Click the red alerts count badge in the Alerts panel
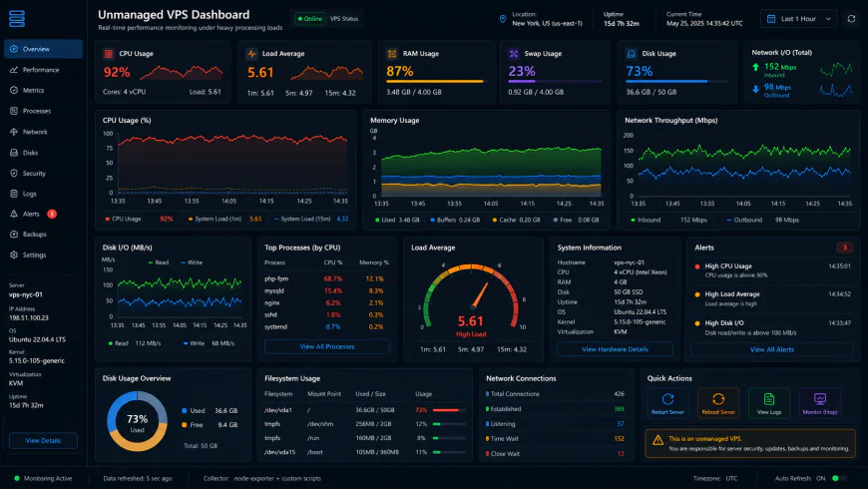 tap(844, 247)
